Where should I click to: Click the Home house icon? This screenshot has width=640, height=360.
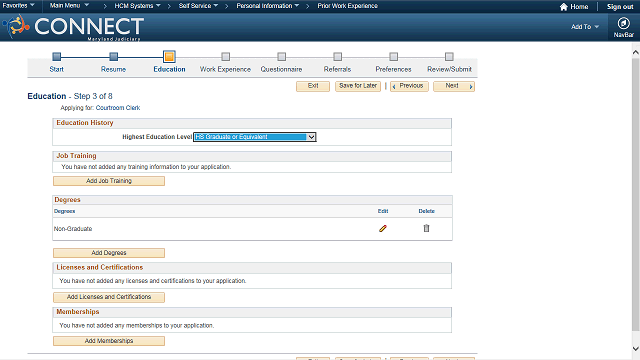click(x=564, y=7)
